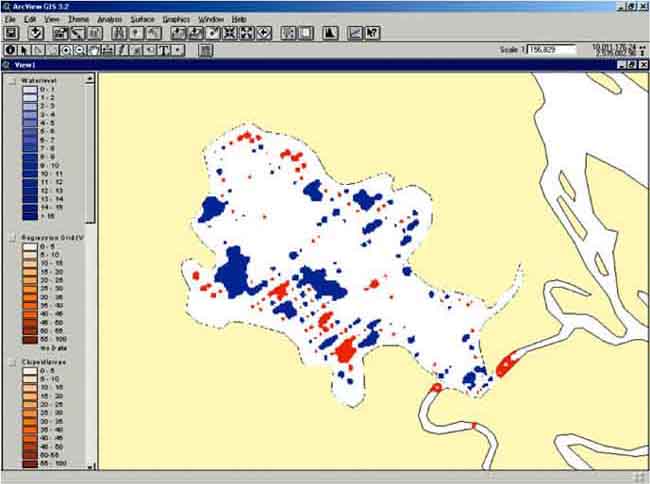Open the Graphics menu

(176, 19)
